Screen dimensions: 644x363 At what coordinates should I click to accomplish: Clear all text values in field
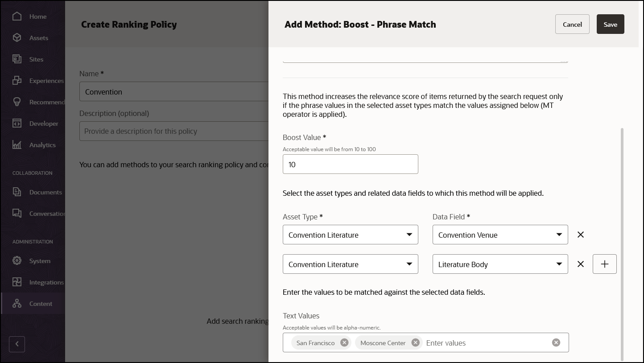pyautogui.click(x=556, y=342)
